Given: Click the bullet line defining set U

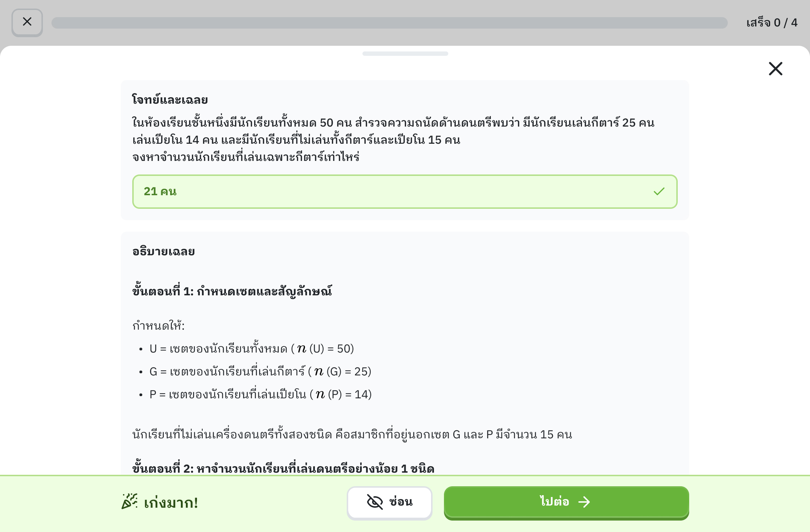Looking at the screenshot, I should point(252,349).
